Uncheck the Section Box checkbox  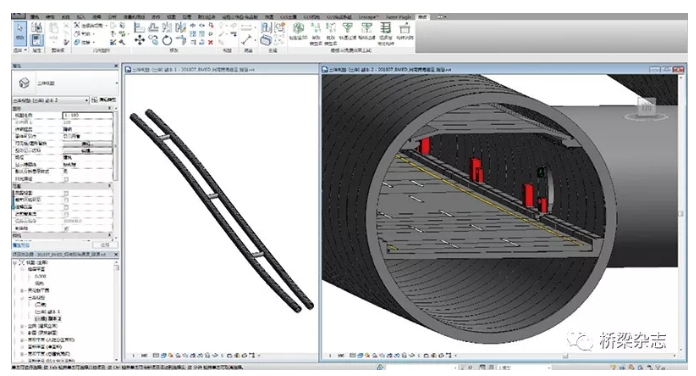click(66, 228)
